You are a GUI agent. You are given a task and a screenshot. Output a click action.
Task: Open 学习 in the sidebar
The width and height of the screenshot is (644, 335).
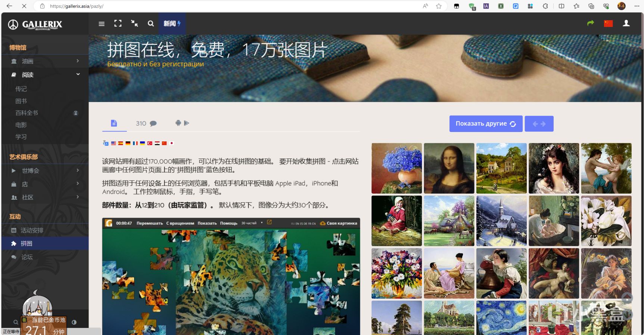pyautogui.click(x=21, y=137)
